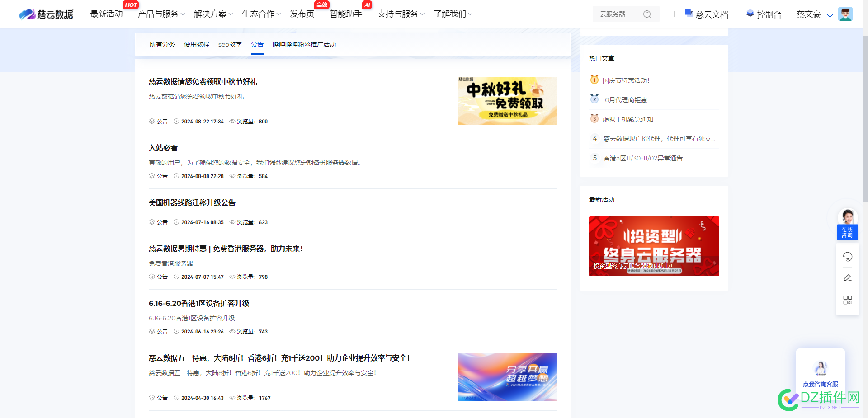Image resolution: width=868 pixels, height=418 pixels.
Task: Click rank 2 medal for 10月代理商钜惠
Action: click(x=594, y=99)
